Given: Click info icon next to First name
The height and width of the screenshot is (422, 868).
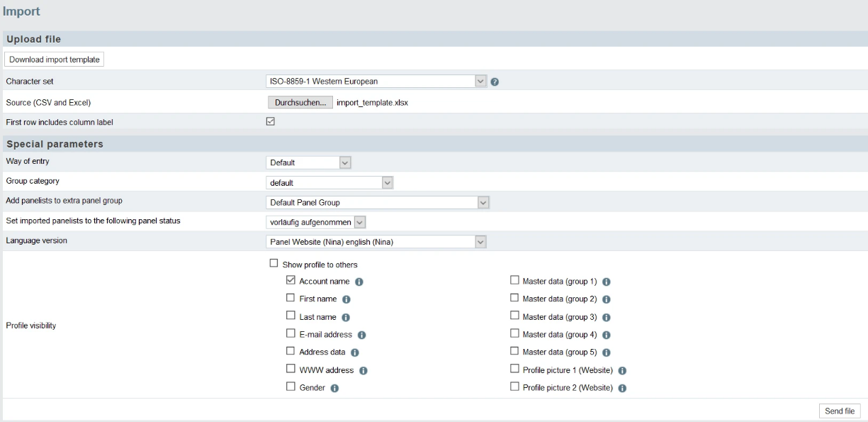Looking at the screenshot, I should coord(346,299).
